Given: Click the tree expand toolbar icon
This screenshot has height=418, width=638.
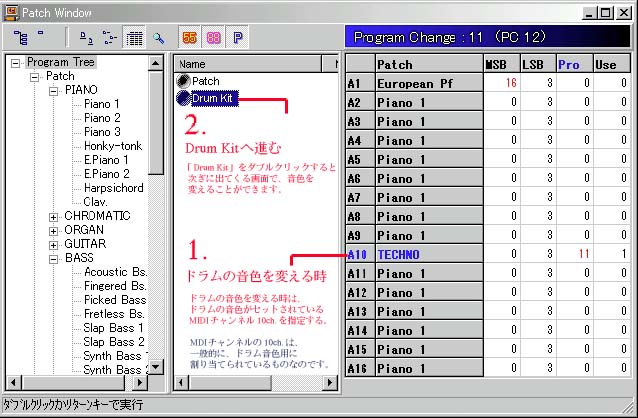Looking at the screenshot, I should pos(20,38).
